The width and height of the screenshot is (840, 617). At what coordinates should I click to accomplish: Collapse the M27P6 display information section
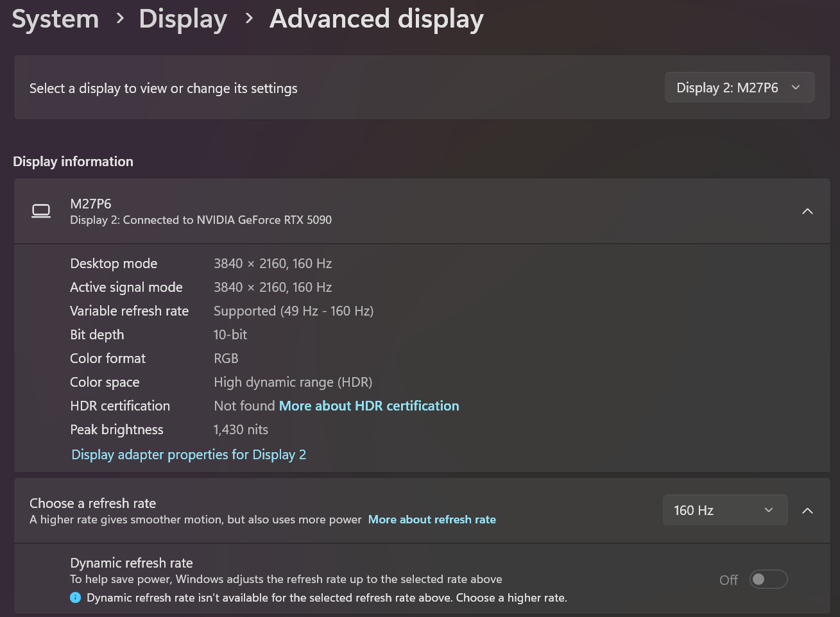[x=807, y=211]
